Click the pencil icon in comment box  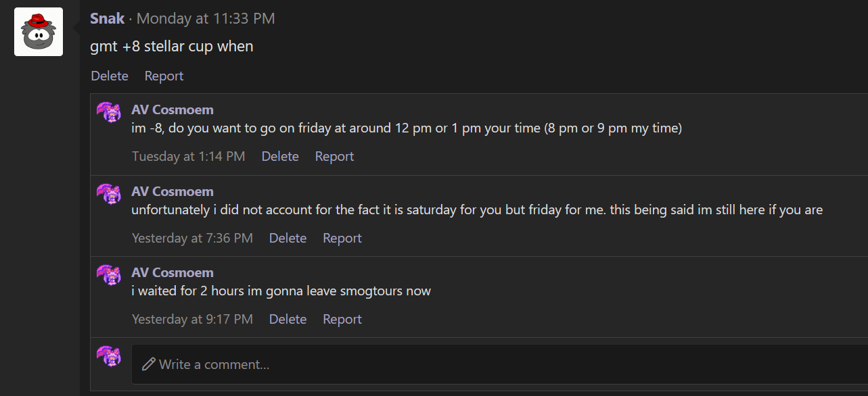click(149, 364)
